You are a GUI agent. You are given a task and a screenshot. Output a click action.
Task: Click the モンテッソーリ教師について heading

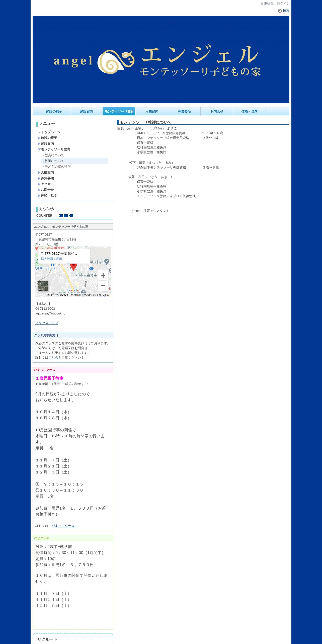(x=146, y=122)
